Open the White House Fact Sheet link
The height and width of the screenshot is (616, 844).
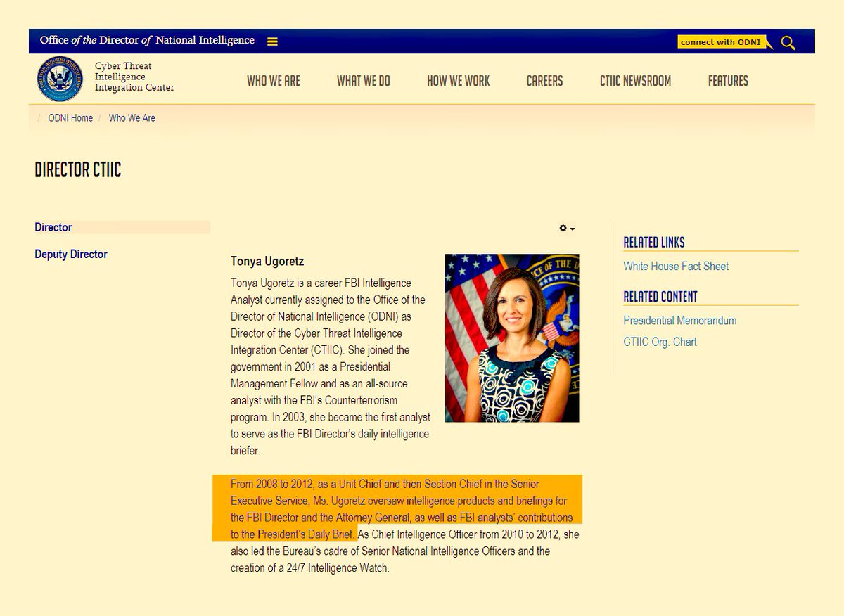(x=676, y=266)
